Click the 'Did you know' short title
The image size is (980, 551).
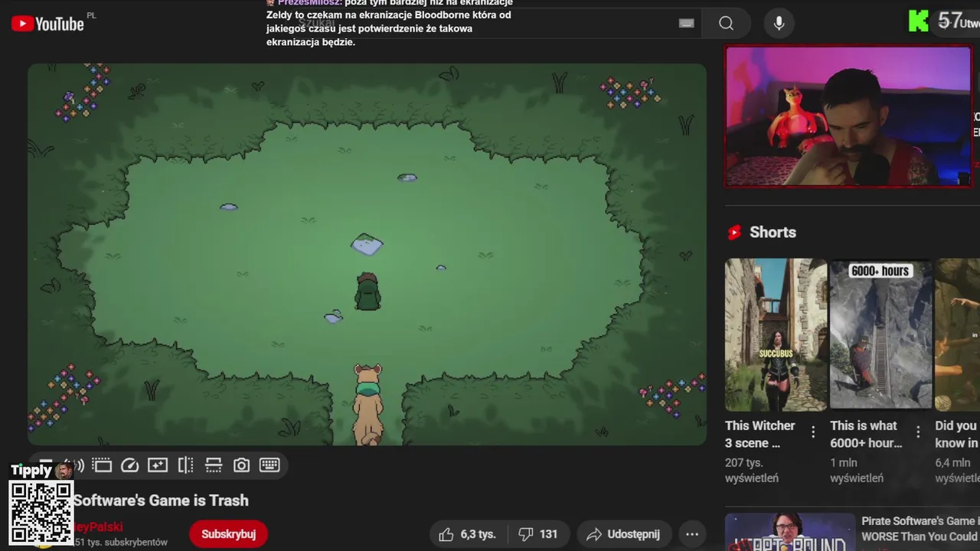pyautogui.click(x=957, y=434)
